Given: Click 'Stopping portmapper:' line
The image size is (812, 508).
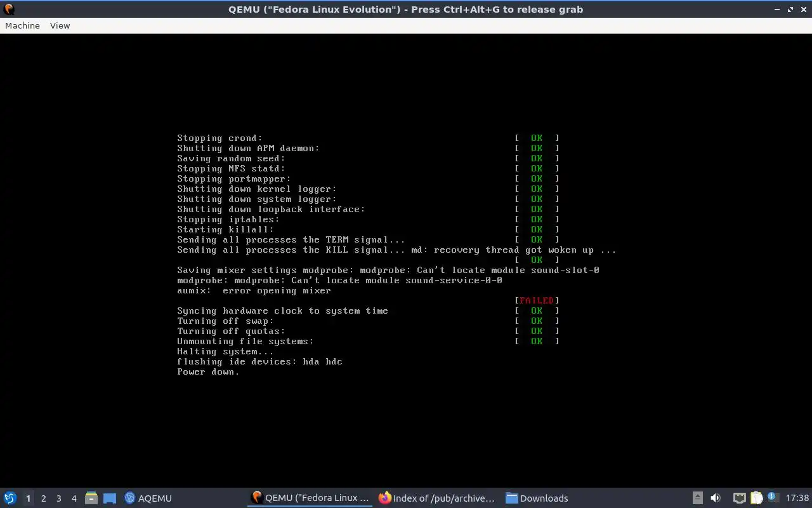Looking at the screenshot, I should click(233, 178).
